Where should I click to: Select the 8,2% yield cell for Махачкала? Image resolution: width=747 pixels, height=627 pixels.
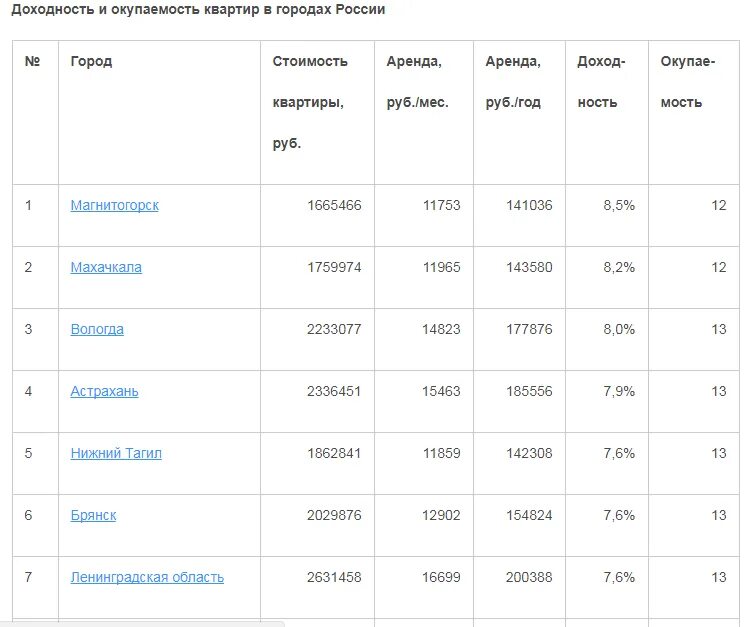tap(618, 267)
